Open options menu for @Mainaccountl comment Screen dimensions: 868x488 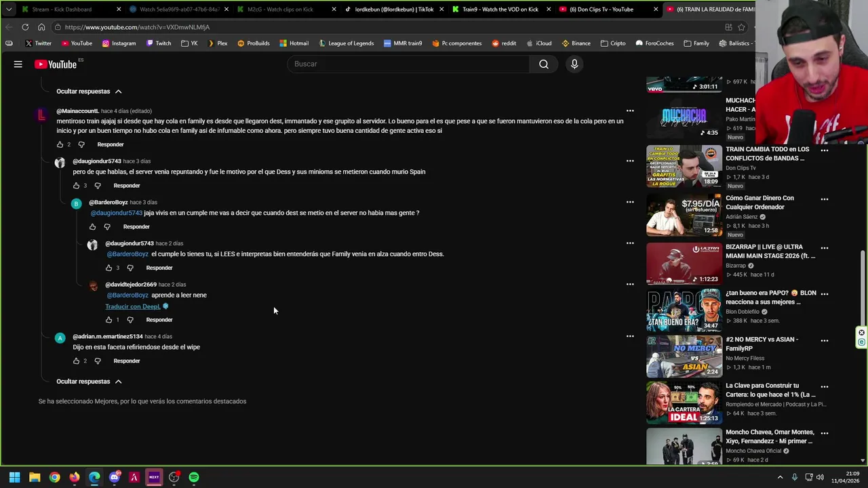tap(630, 110)
